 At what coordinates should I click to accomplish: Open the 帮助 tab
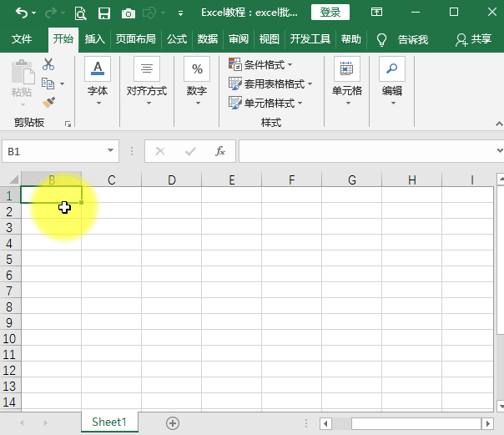click(x=350, y=39)
